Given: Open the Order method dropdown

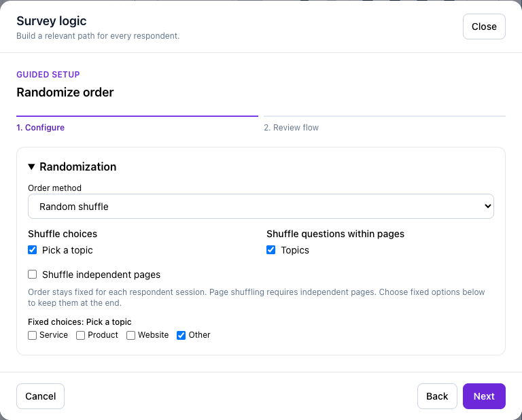Looking at the screenshot, I should pyautogui.click(x=261, y=207).
